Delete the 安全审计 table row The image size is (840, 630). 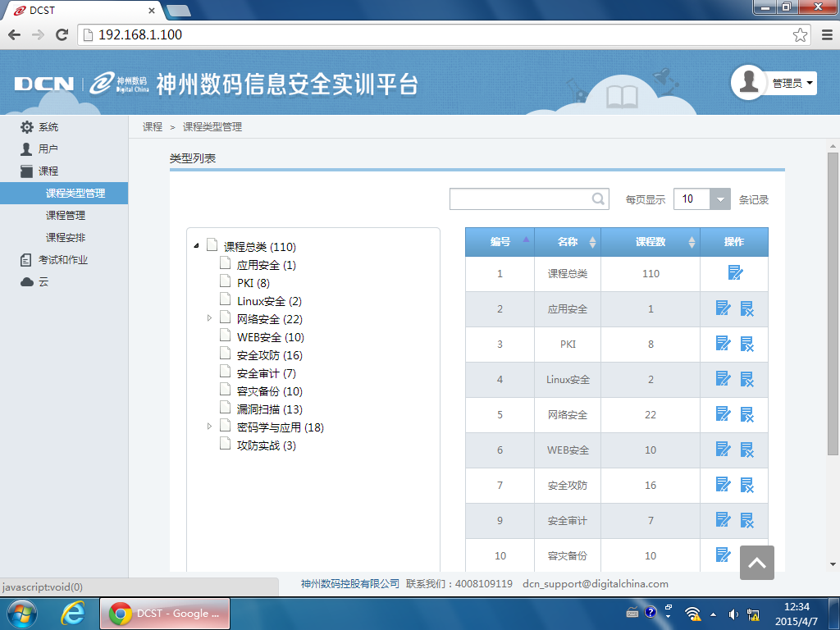point(746,520)
